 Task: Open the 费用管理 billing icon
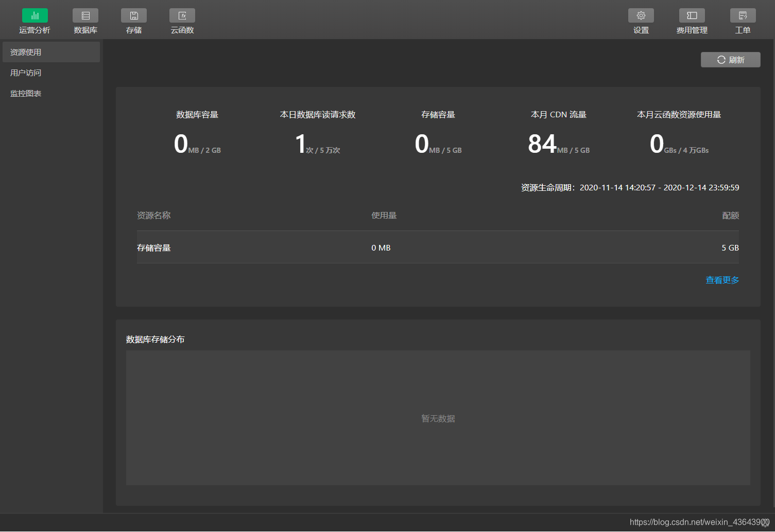pos(692,15)
